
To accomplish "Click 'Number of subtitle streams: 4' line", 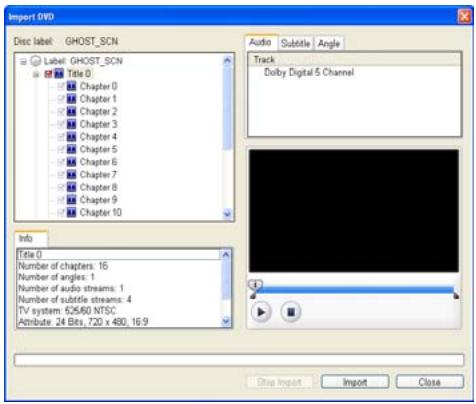I will 75,299.
